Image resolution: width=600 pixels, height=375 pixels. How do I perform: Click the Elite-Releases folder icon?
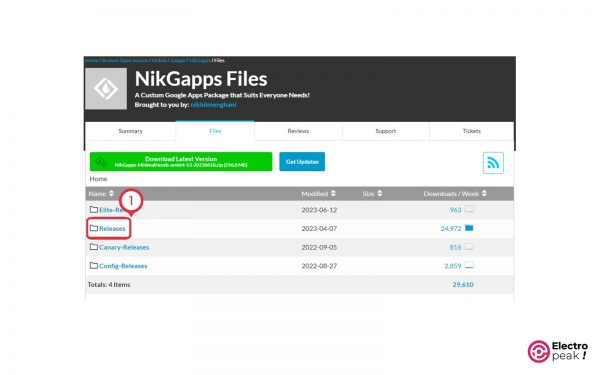click(x=94, y=210)
